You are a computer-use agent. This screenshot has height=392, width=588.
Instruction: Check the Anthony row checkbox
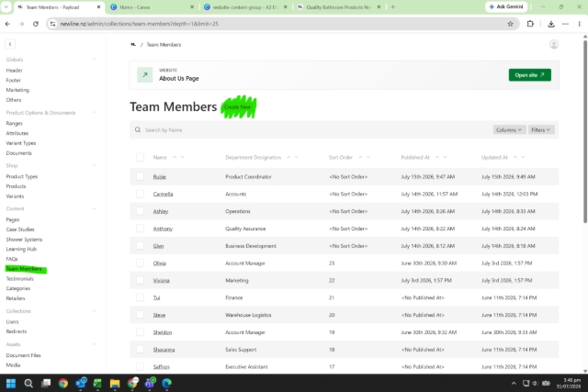click(x=140, y=229)
